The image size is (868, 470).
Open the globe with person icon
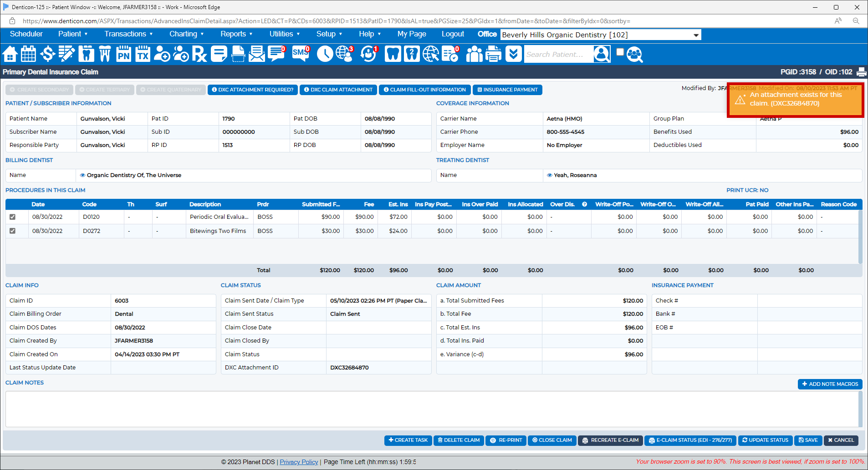point(345,54)
